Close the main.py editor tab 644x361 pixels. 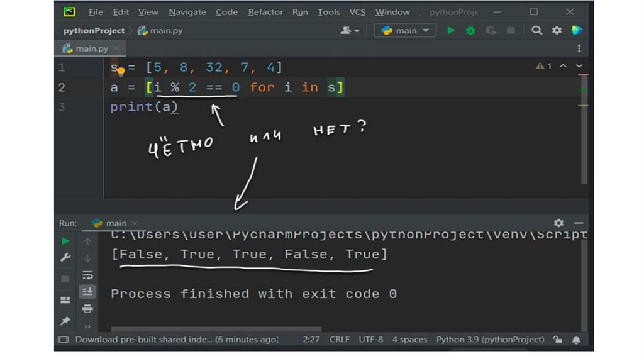point(117,48)
